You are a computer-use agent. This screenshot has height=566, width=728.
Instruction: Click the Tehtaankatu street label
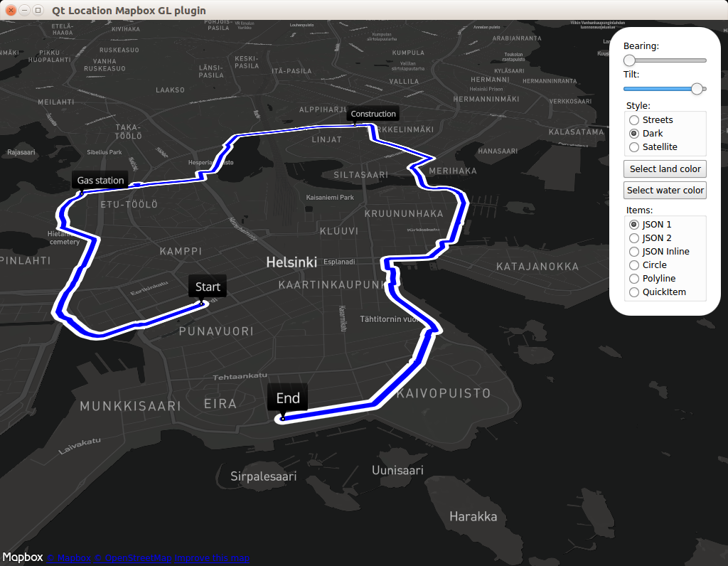pos(240,376)
